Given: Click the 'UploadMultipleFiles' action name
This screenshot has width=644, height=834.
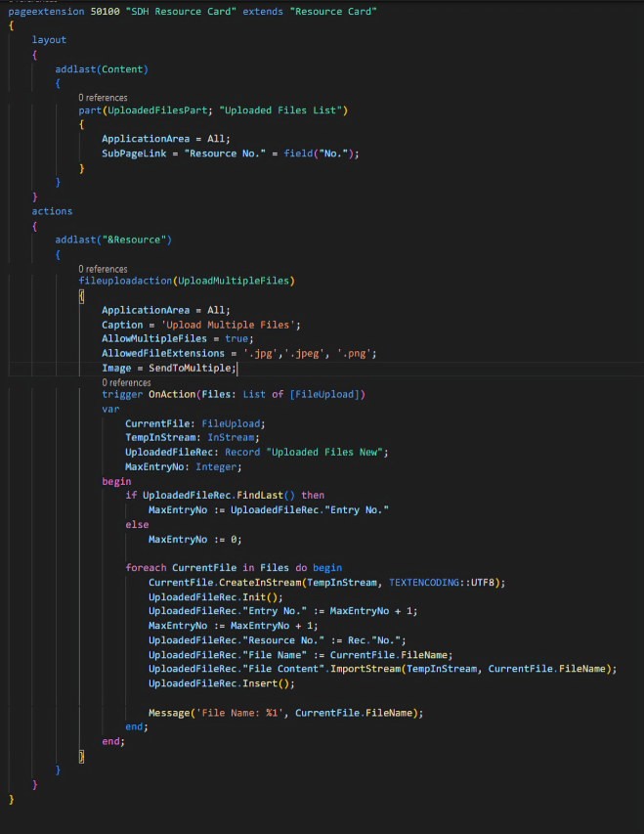Looking at the screenshot, I should (x=233, y=281).
